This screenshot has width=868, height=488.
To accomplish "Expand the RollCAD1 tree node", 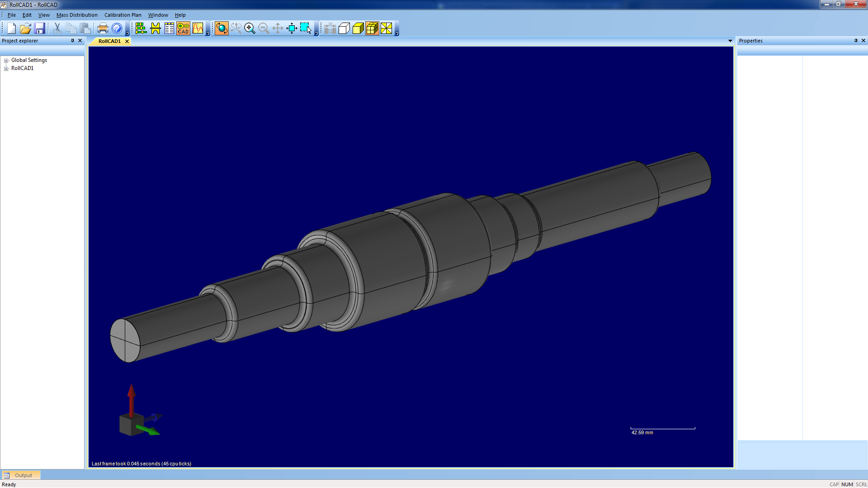I will click(x=6, y=69).
